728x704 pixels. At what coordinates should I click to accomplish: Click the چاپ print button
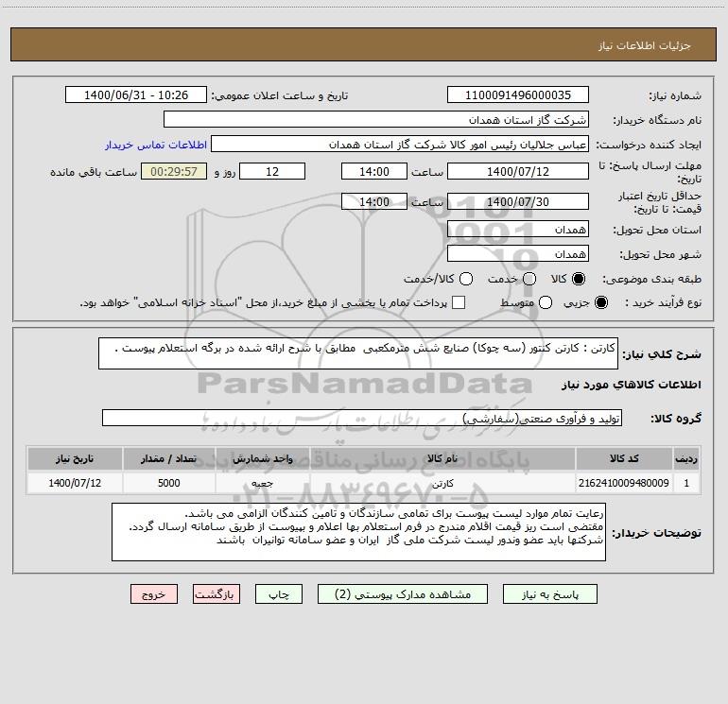(279, 594)
